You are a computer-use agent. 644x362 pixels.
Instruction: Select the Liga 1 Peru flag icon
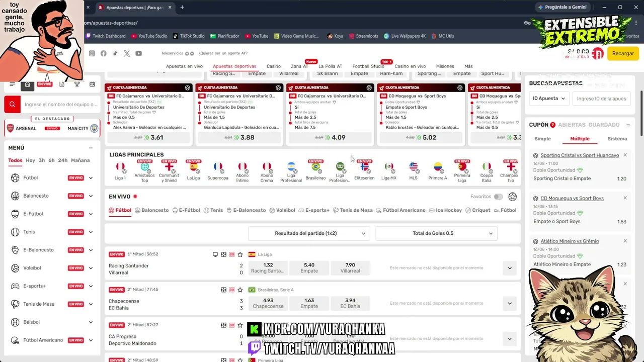pyautogui.click(x=120, y=166)
